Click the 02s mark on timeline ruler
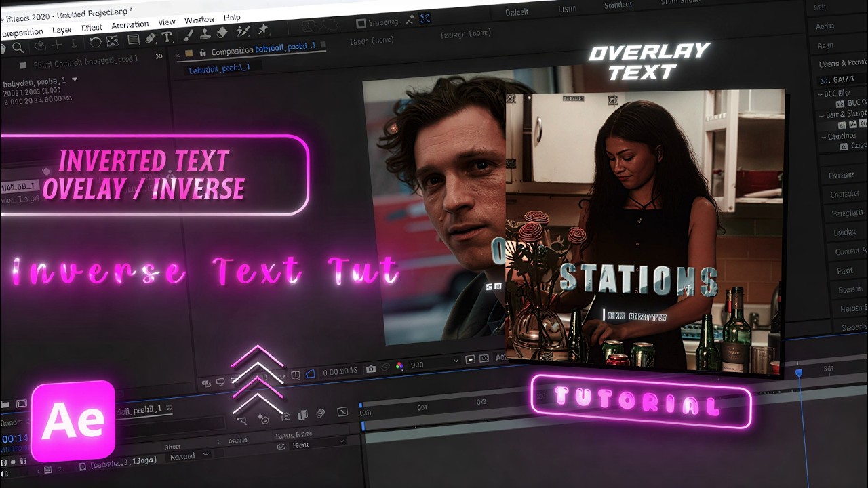Viewport: 868px width, 488px height. tap(481, 402)
